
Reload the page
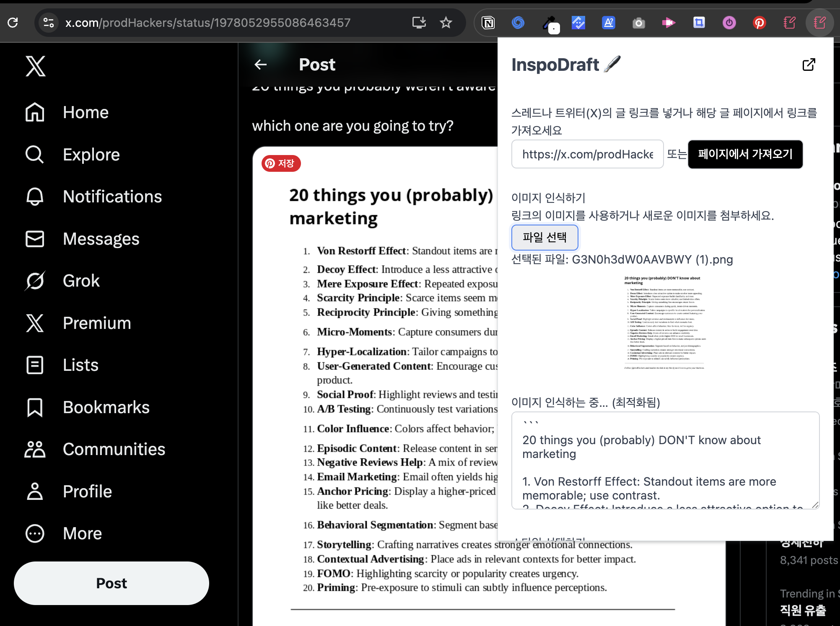[13, 23]
